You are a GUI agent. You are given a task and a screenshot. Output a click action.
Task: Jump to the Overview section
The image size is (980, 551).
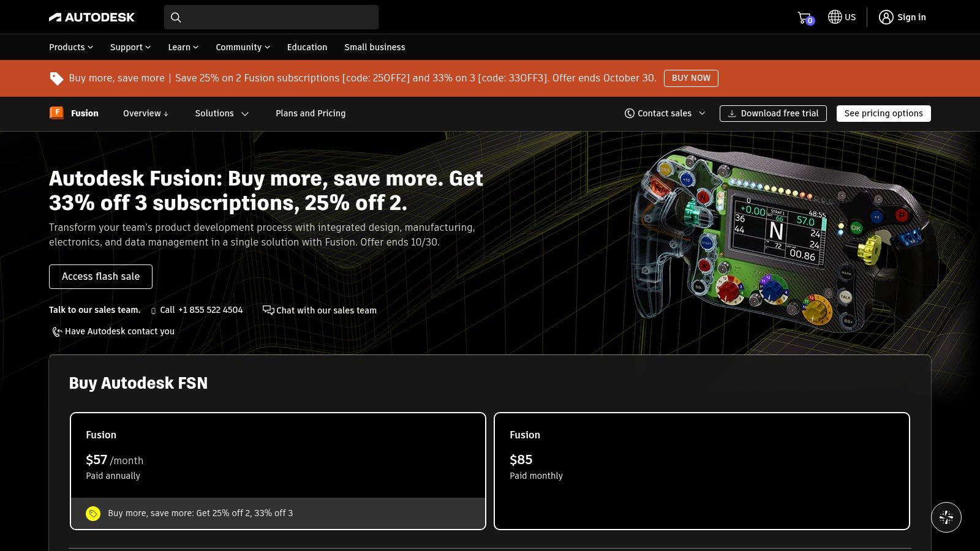[x=146, y=113]
